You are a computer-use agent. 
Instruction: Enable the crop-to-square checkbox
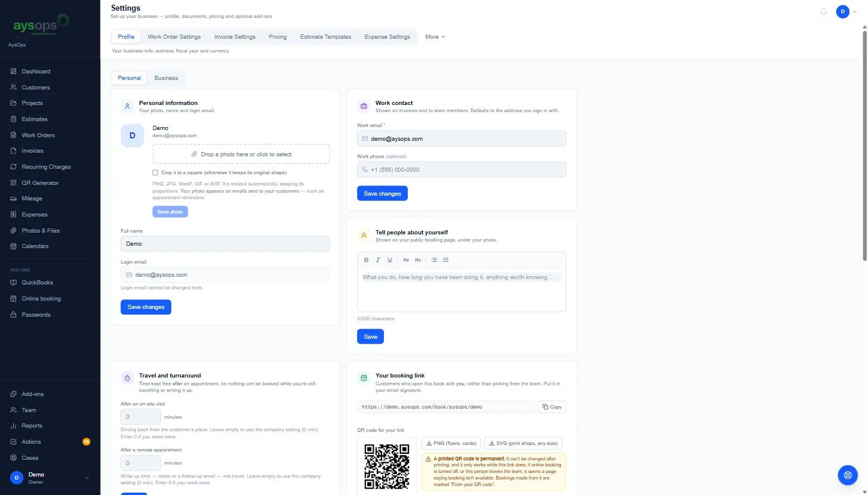point(156,172)
